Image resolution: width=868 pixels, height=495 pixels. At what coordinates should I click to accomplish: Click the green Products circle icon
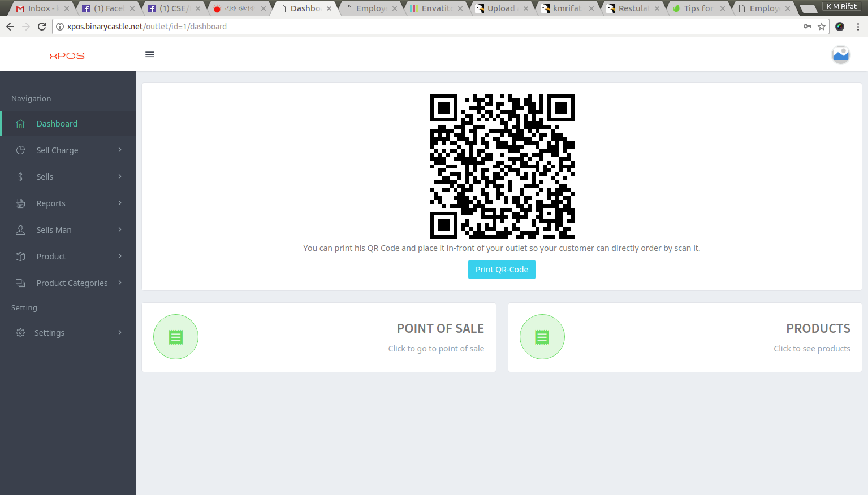542,337
